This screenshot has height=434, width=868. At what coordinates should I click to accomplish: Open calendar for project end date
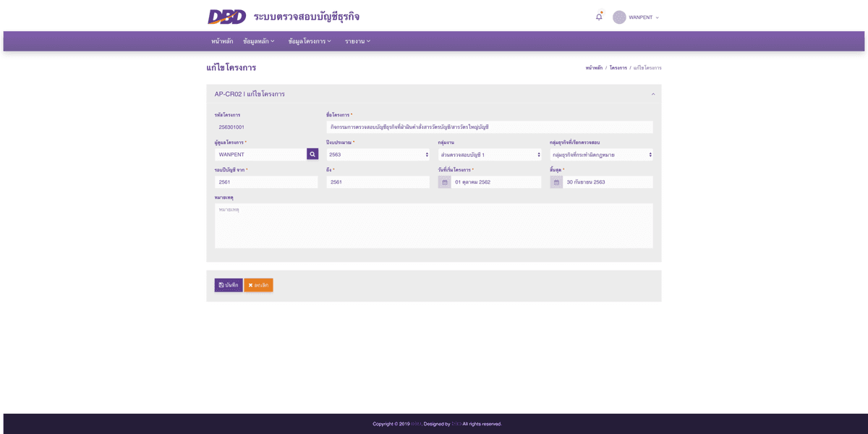556,182
